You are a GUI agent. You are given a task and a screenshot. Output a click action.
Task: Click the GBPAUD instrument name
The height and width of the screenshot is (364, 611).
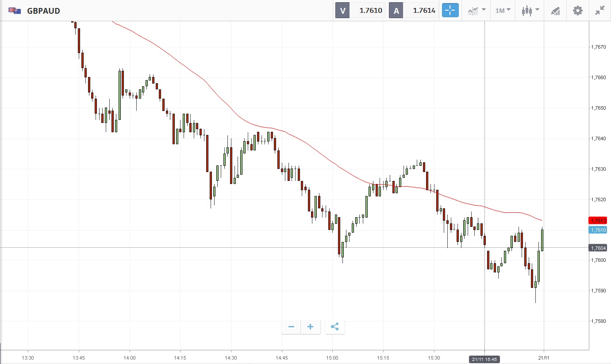(x=43, y=11)
